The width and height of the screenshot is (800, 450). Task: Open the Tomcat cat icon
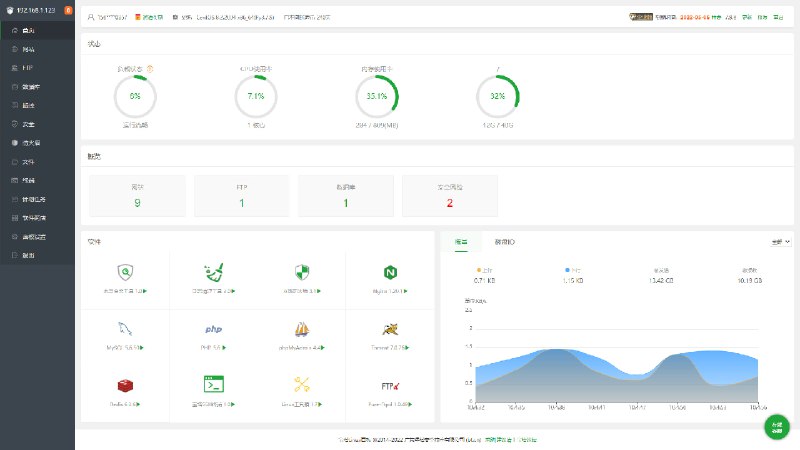click(x=390, y=329)
